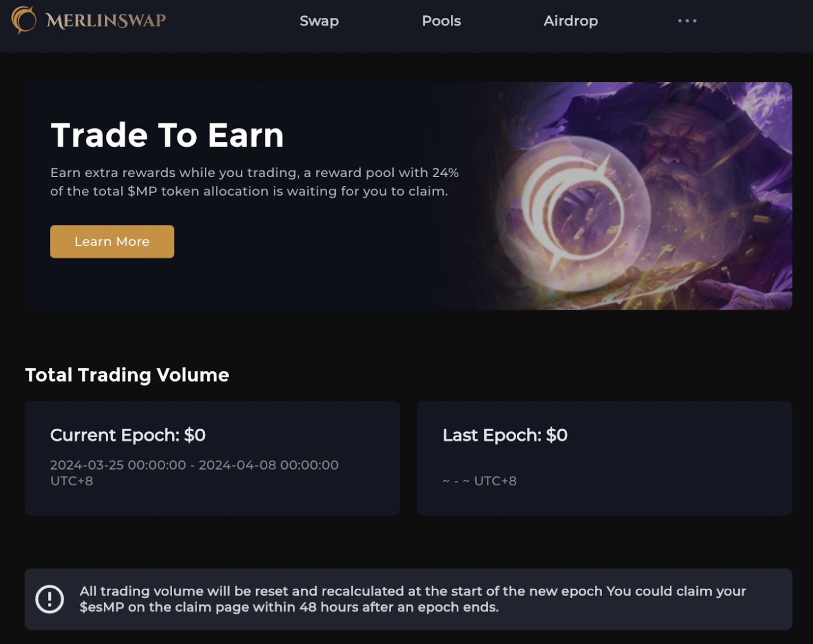Click the Current Epoch: $0 label
The height and width of the screenshot is (644, 813).
(128, 435)
